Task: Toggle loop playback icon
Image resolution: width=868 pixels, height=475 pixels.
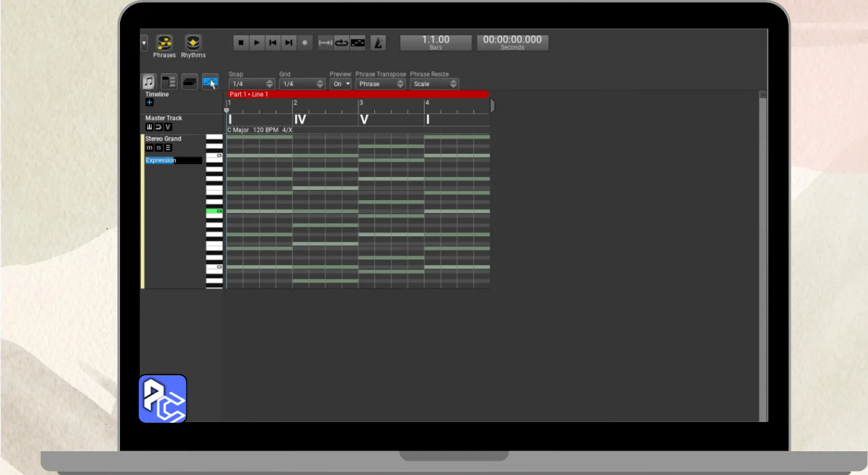Action: click(341, 43)
